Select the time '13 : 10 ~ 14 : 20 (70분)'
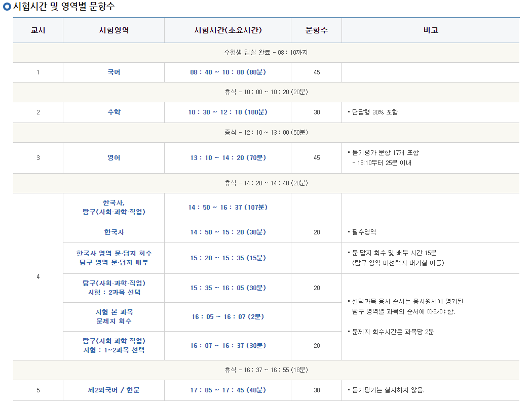Image resolution: width=532 pixels, height=404 pixels. 227,158
